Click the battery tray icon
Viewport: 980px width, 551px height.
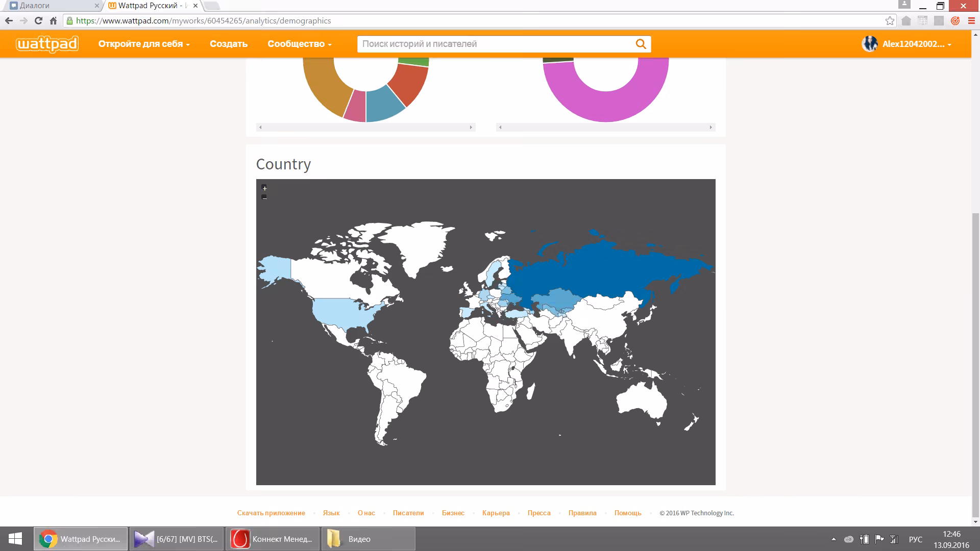tap(864, 539)
